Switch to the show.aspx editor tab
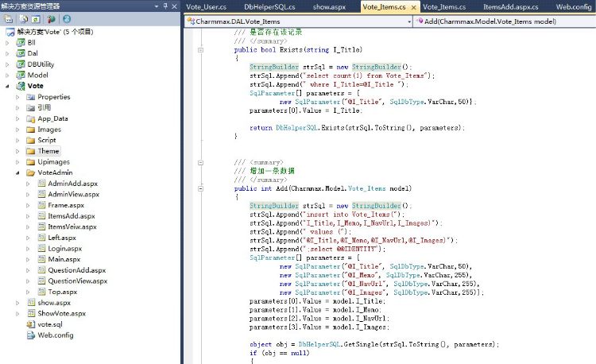This screenshot has height=364, width=596. pyautogui.click(x=330, y=7)
